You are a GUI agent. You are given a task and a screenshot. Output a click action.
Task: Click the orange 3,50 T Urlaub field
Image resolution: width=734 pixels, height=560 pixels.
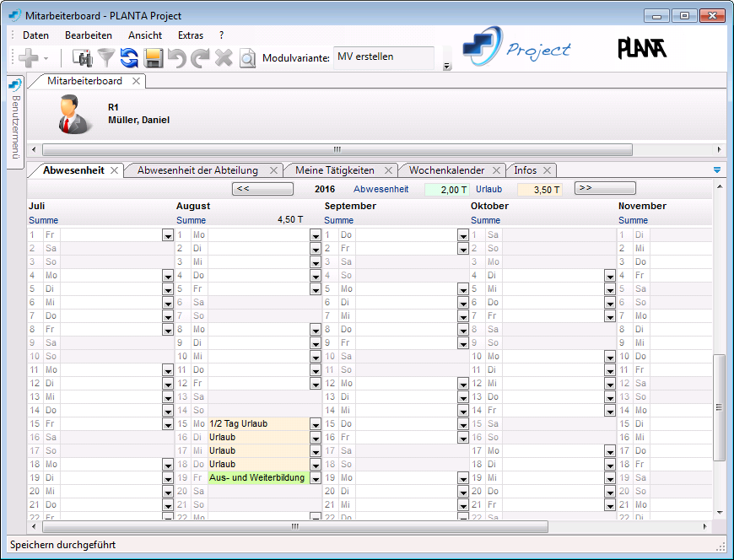click(539, 190)
